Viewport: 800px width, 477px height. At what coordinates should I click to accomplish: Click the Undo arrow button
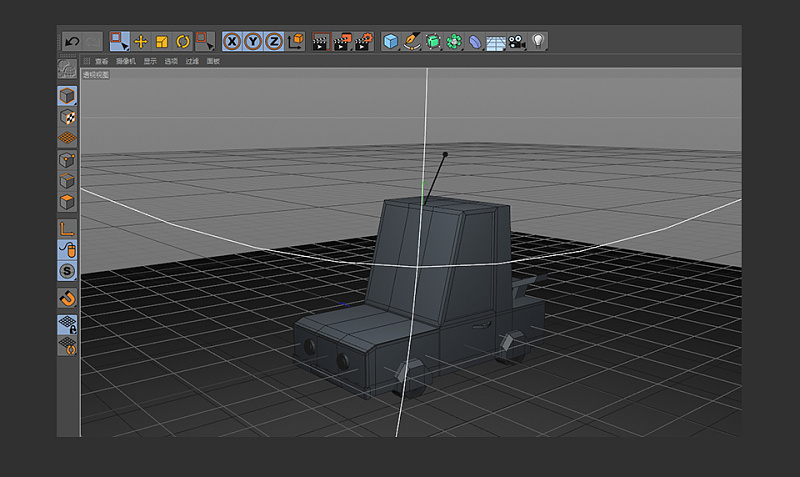click(72, 41)
